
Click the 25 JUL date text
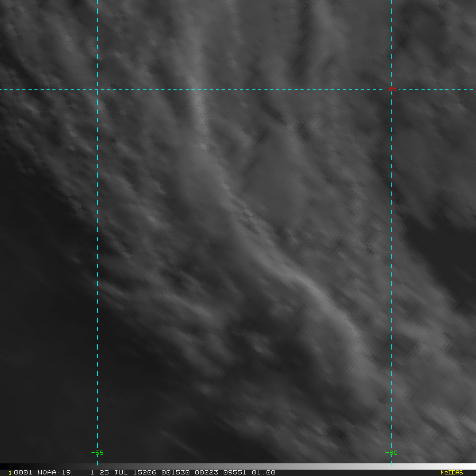coord(113,472)
